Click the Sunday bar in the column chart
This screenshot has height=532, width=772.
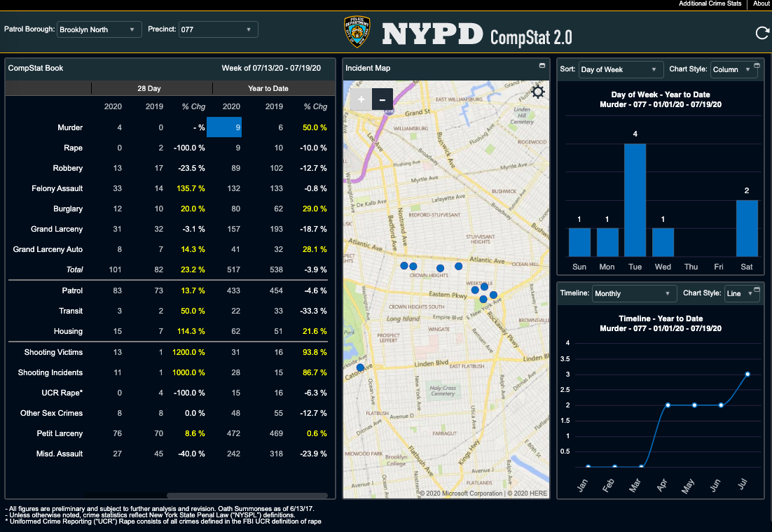tap(579, 242)
